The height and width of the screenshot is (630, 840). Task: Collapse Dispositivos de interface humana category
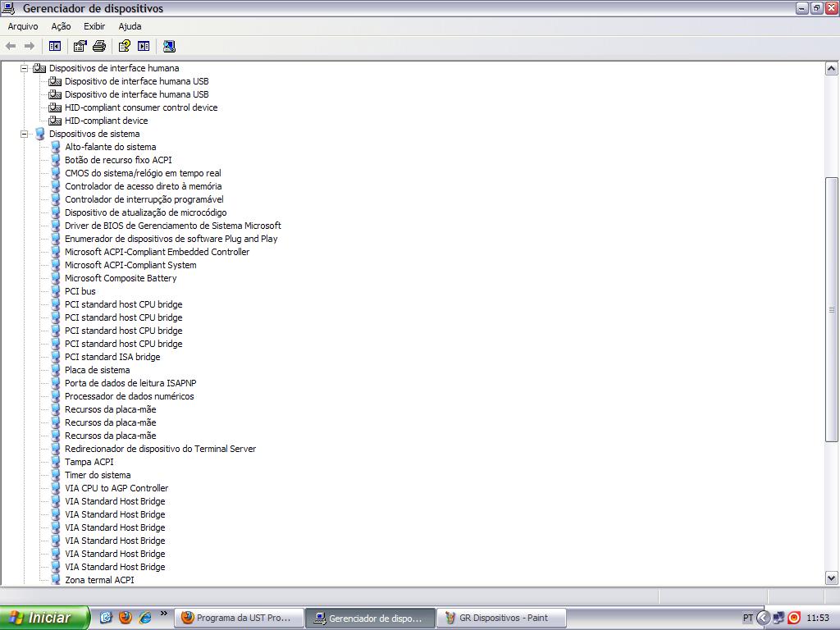click(x=24, y=69)
